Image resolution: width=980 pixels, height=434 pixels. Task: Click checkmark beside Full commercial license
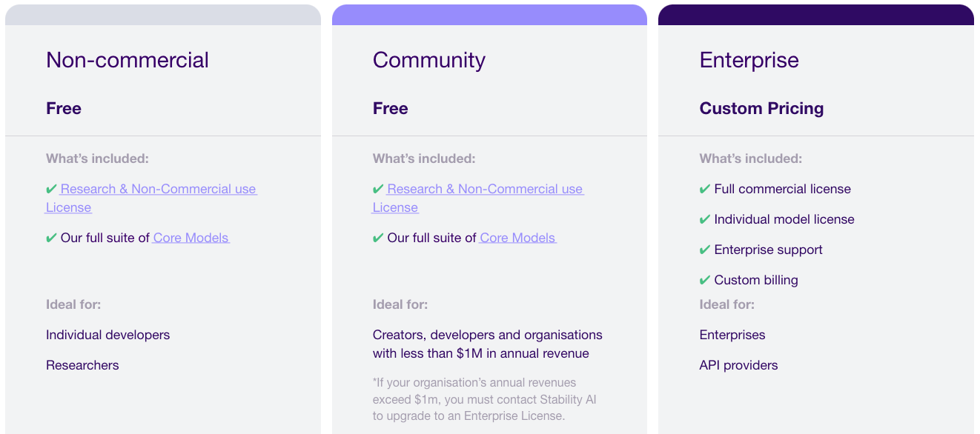click(x=705, y=190)
